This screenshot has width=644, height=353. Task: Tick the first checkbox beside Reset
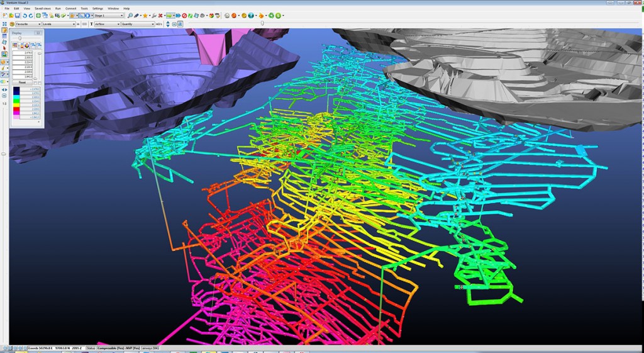pyautogui.click(x=35, y=83)
